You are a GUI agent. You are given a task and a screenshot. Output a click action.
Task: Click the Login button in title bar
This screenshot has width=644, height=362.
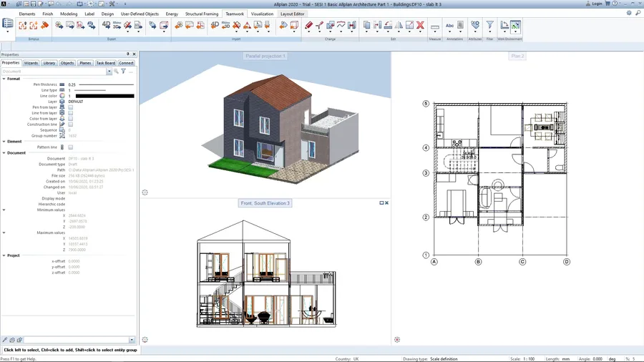click(594, 4)
